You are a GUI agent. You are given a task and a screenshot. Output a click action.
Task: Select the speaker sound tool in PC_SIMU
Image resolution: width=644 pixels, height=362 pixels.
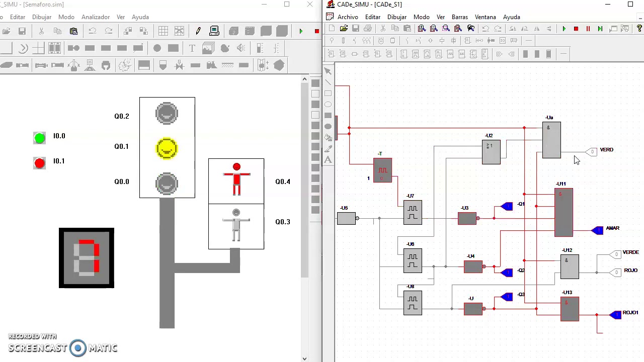[x=241, y=48]
